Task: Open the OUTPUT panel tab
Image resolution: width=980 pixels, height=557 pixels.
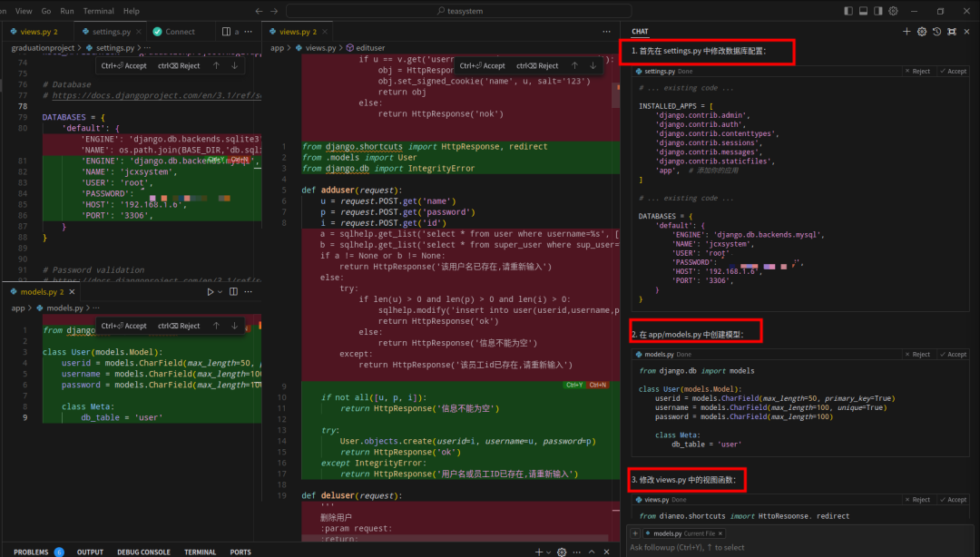Action: click(x=90, y=552)
